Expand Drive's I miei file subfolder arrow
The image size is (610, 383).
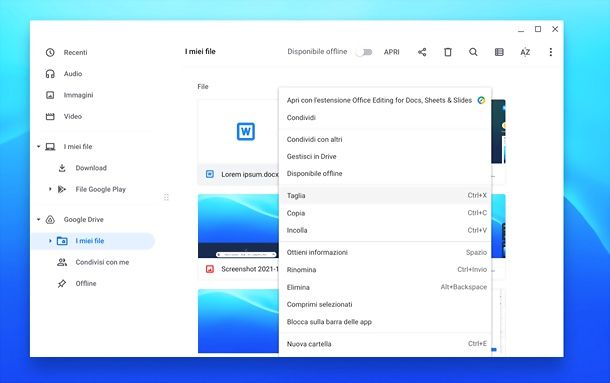click(x=50, y=241)
